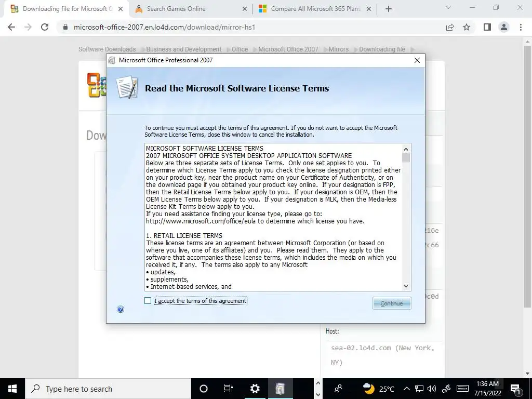Open the Windows Start menu

pyautogui.click(x=12, y=389)
